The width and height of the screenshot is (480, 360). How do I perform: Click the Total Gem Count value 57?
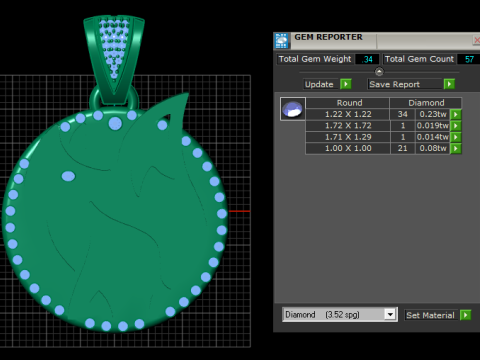pyautogui.click(x=469, y=59)
